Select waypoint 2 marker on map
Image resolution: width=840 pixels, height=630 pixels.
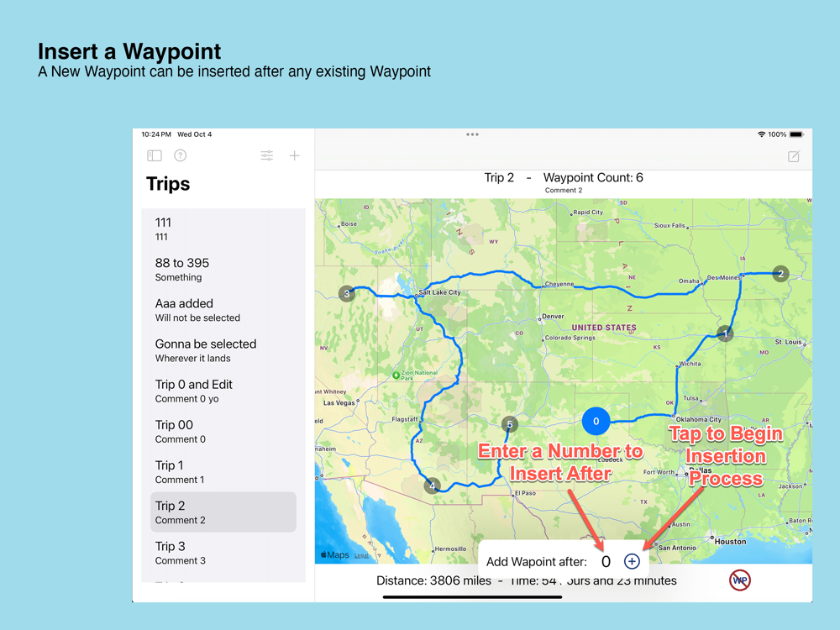pos(780,274)
